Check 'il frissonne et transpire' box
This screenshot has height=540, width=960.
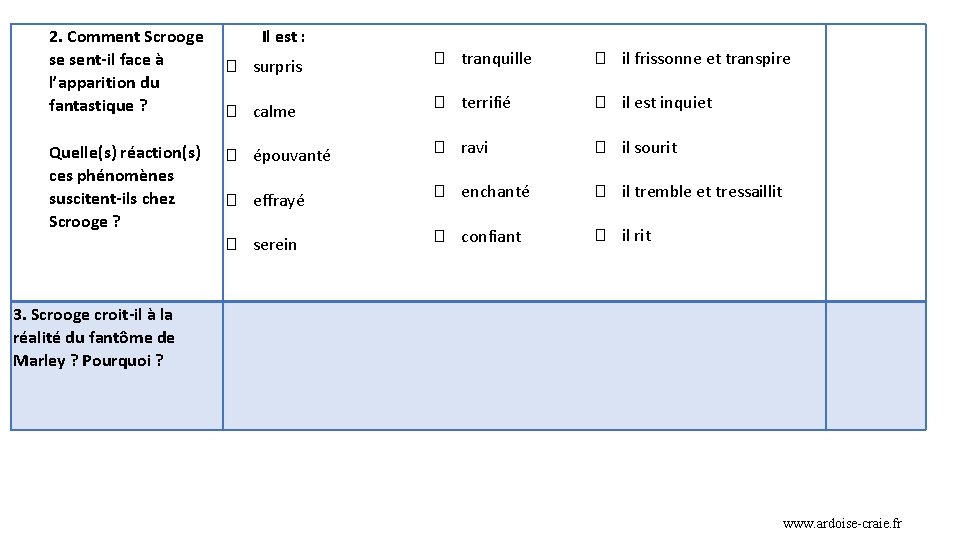tap(601, 58)
